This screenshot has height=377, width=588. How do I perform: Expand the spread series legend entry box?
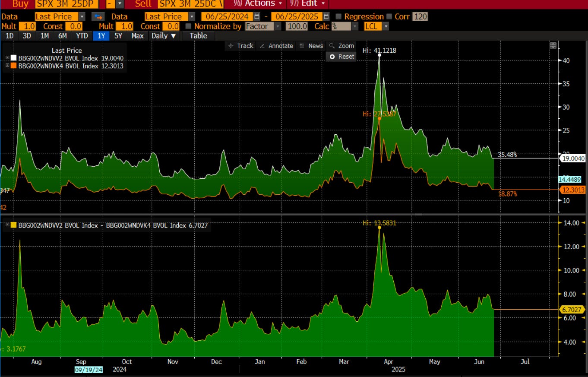point(7,225)
